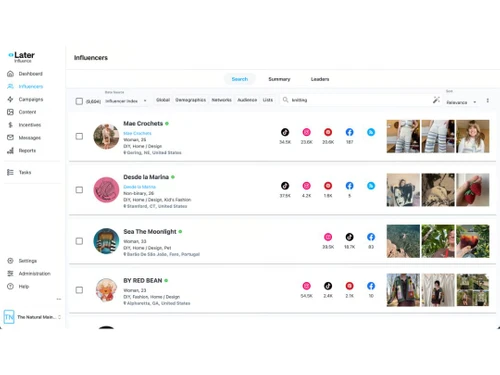Screen dimensions: 500x375
Task: Click the search magnifier icon
Action: (285, 100)
